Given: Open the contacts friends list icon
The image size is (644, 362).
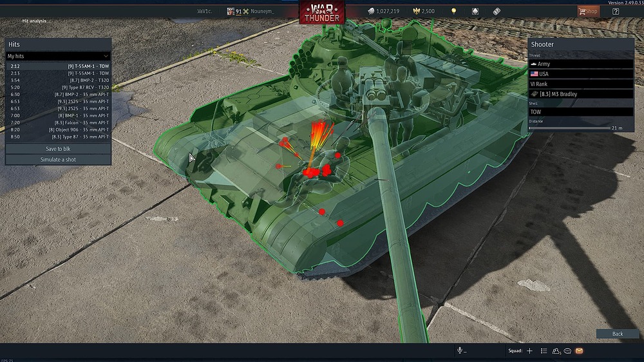Looking at the screenshot, I should (556, 351).
